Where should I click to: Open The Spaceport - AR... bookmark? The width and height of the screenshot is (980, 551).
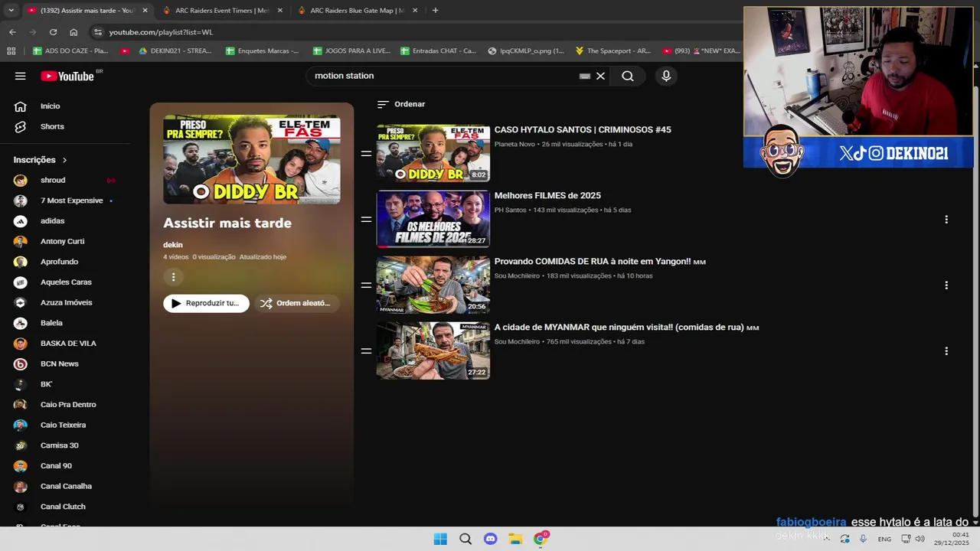612,51
